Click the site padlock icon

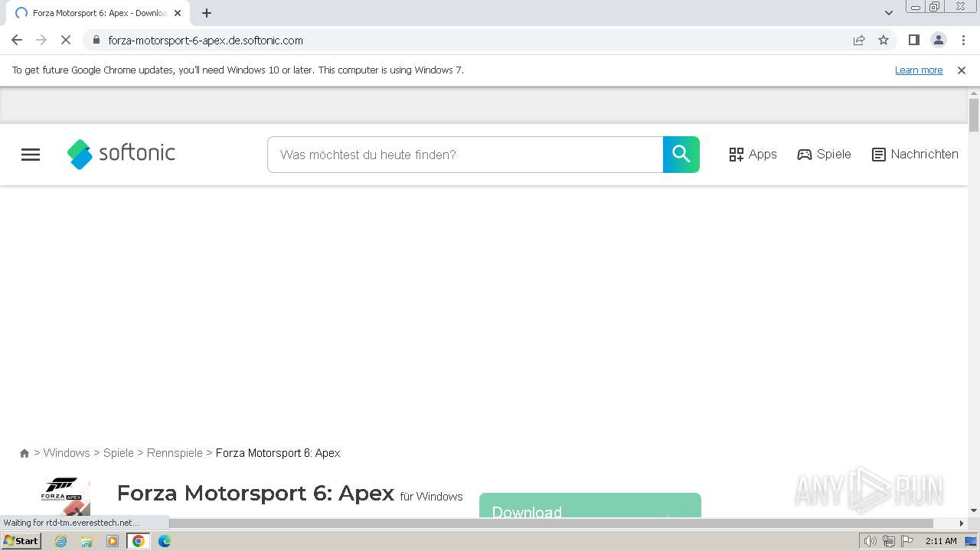point(96,40)
